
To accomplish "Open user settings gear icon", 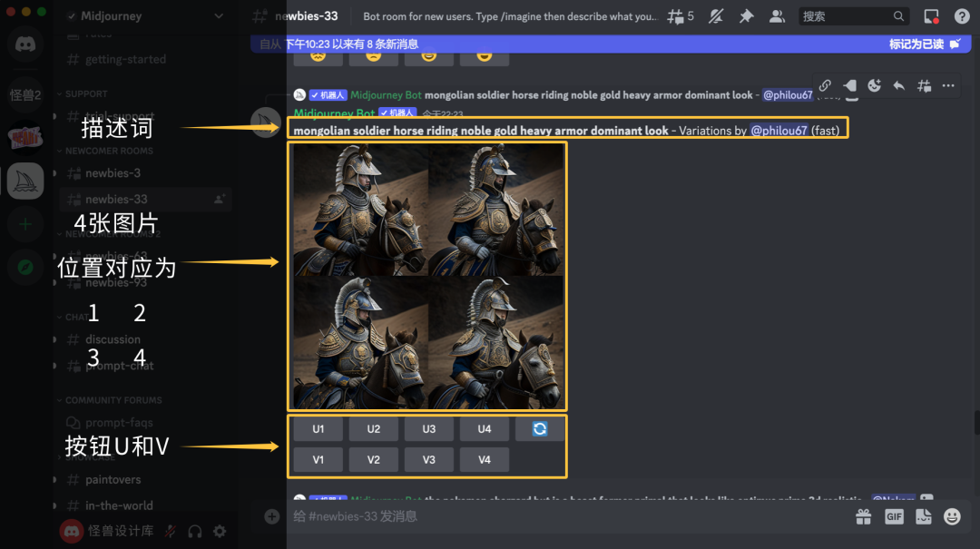I will 220,532.
